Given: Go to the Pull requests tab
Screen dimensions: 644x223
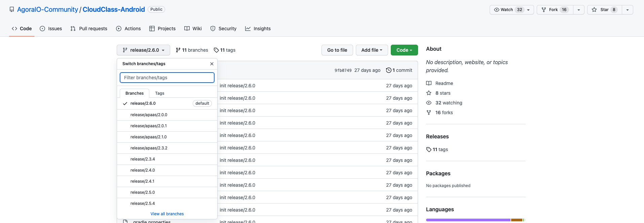Looking at the screenshot, I should pos(89,29).
